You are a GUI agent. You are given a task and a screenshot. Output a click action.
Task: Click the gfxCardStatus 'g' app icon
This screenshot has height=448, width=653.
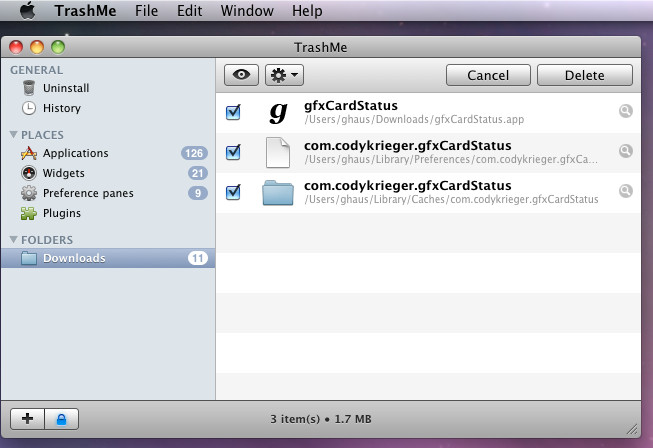(278, 112)
